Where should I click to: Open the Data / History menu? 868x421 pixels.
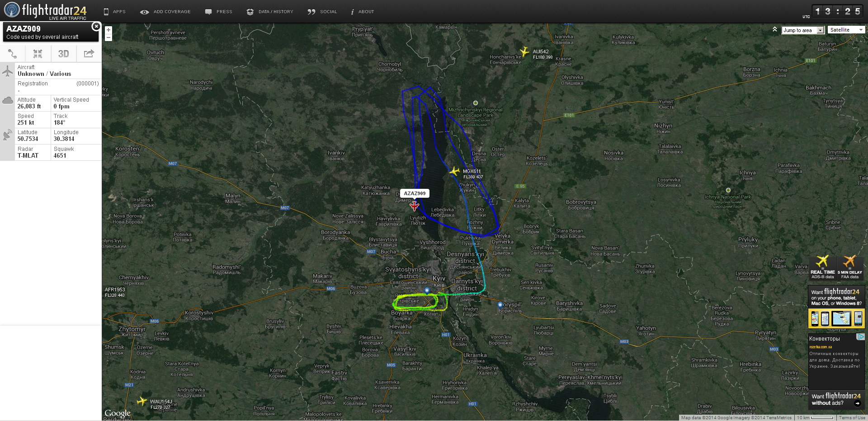point(270,12)
